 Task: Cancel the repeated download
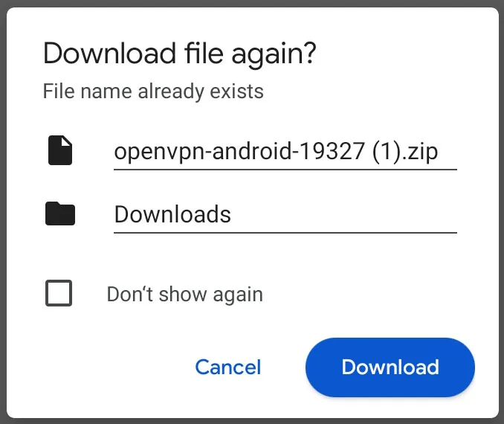click(x=228, y=367)
